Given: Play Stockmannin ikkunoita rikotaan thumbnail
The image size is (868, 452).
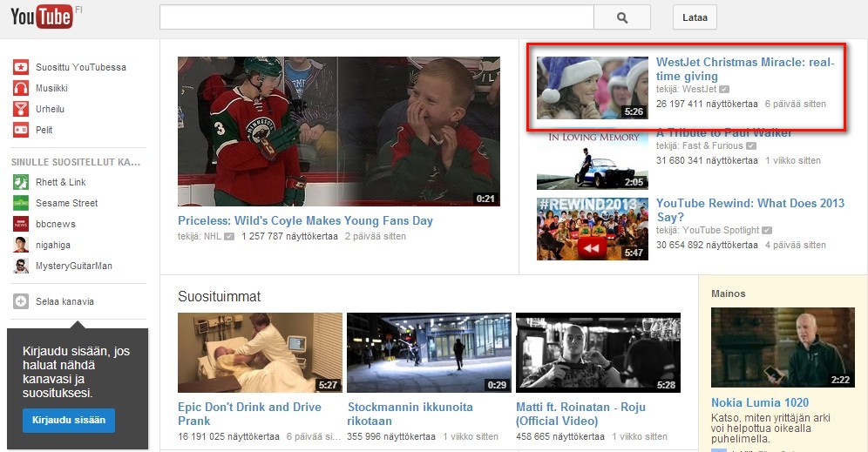Looking at the screenshot, I should (429, 353).
